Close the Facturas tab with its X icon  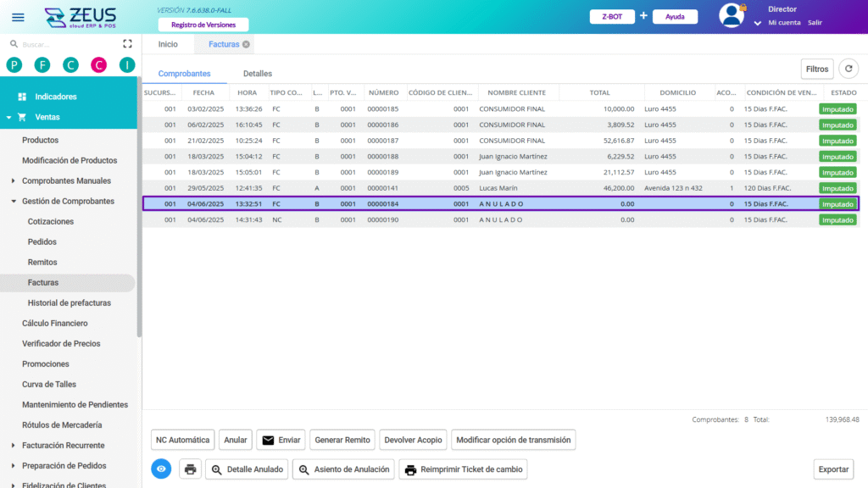(246, 44)
